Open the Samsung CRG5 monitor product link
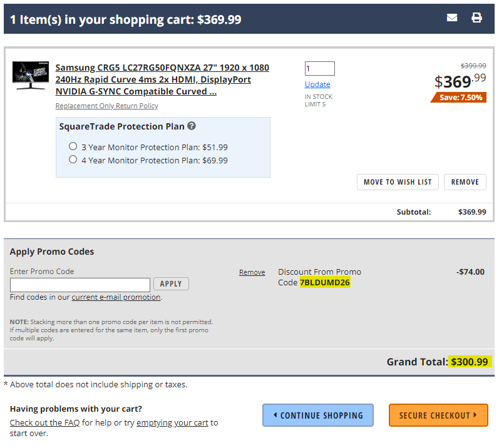The width and height of the screenshot is (499, 448). click(162, 79)
